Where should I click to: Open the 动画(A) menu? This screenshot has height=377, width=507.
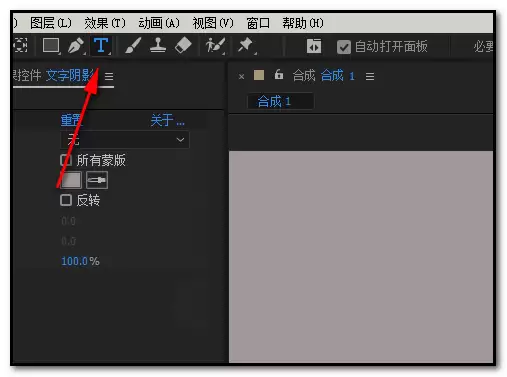[159, 23]
